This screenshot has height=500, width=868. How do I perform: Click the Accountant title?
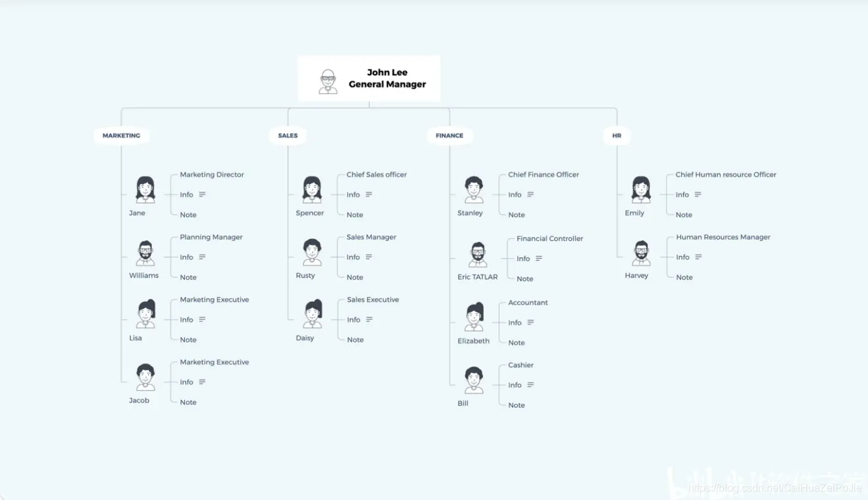click(x=528, y=303)
